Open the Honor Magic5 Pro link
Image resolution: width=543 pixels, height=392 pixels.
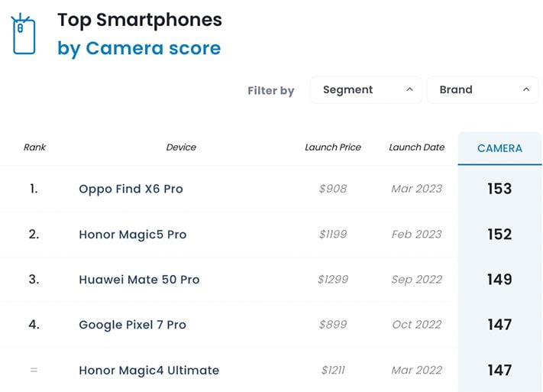point(133,235)
